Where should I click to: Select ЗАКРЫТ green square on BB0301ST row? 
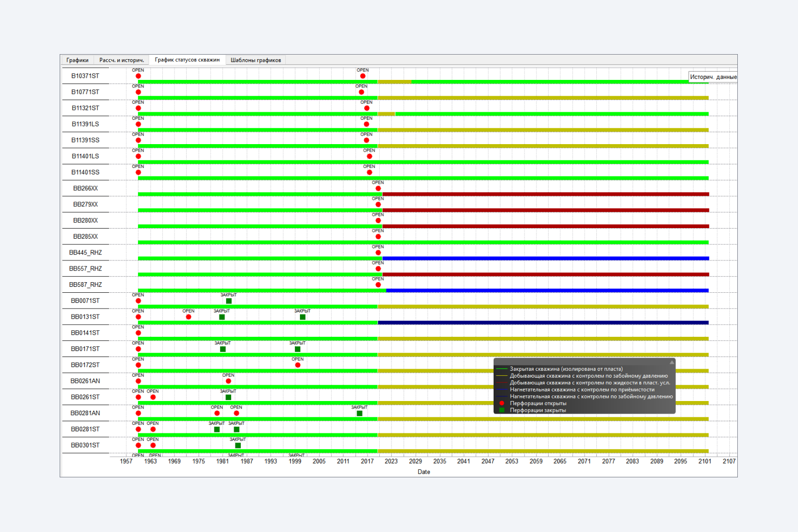pos(238,446)
